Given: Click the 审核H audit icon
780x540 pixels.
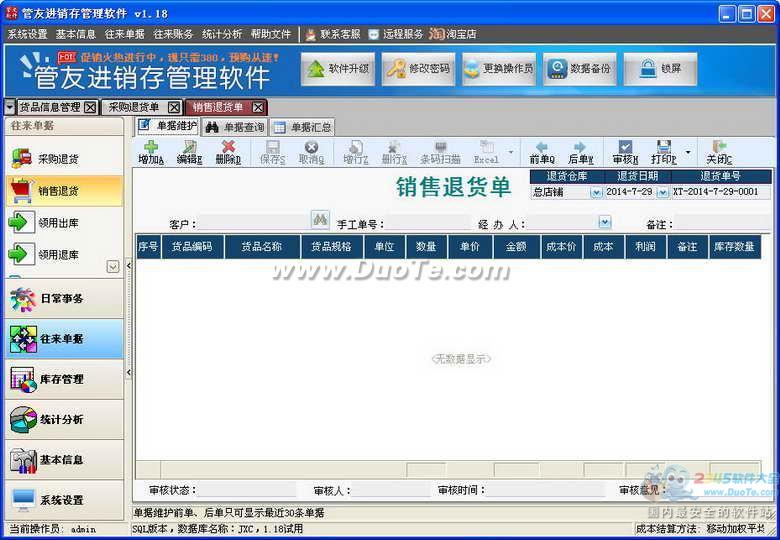Looking at the screenshot, I should [x=625, y=152].
